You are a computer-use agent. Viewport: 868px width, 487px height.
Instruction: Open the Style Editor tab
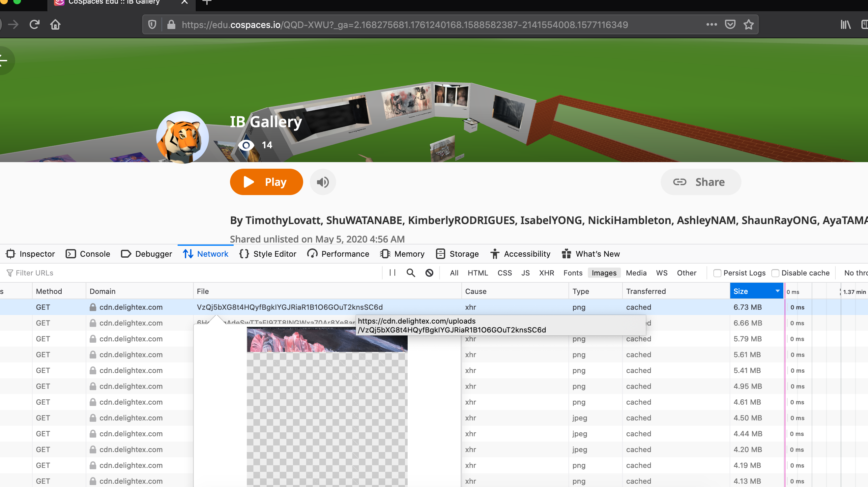[x=268, y=254]
